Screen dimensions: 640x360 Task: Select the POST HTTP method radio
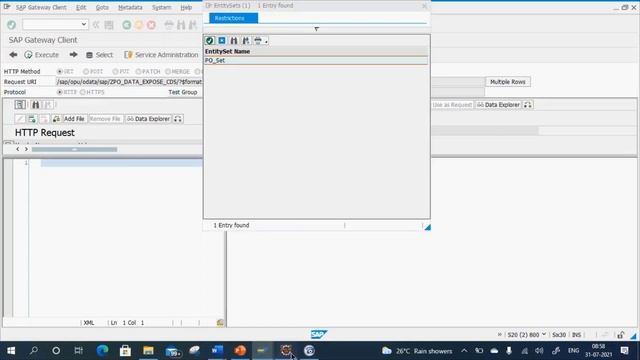pos(86,71)
